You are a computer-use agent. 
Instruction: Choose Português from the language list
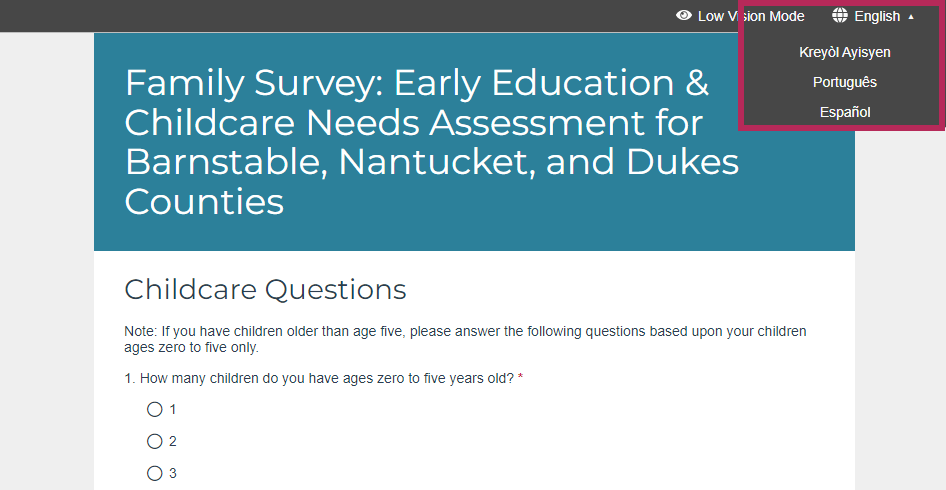click(x=845, y=82)
